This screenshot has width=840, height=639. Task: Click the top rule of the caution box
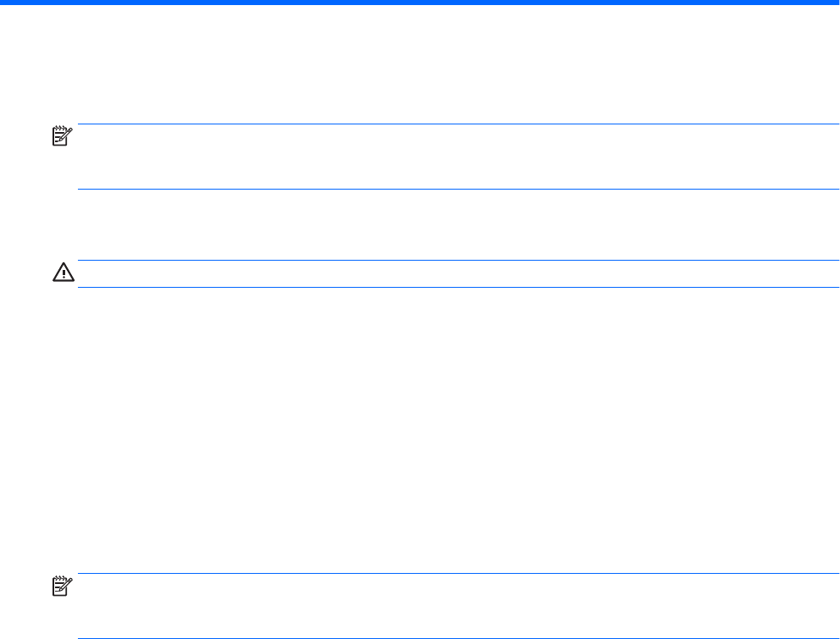pos(449,260)
